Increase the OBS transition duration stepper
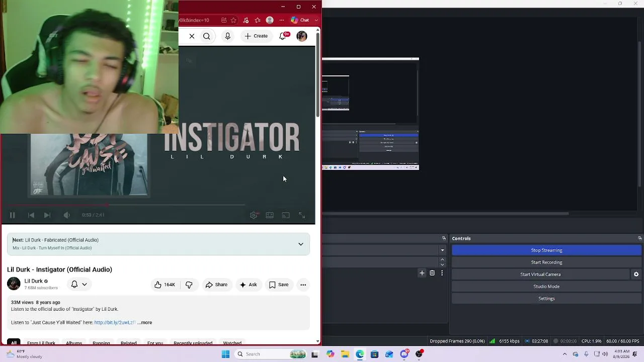 (x=442, y=259)
